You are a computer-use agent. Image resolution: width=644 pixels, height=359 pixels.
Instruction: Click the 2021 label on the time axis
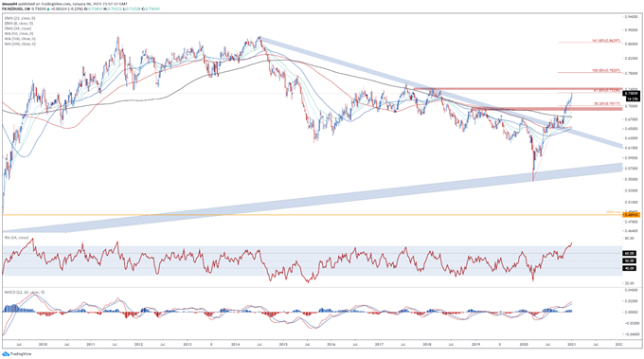pyautogui.click(x=572, y=344)
